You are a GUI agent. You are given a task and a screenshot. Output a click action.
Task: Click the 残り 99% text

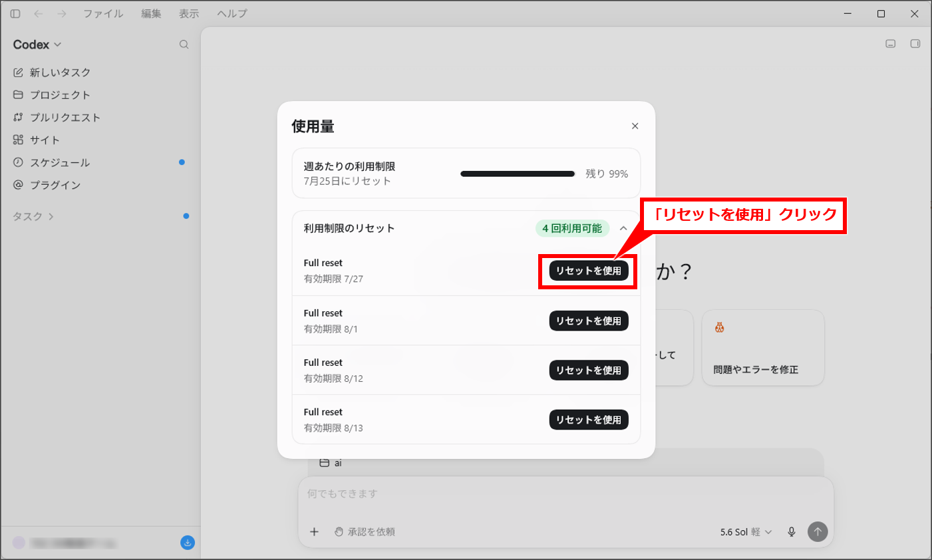click(x=607, y=174)
